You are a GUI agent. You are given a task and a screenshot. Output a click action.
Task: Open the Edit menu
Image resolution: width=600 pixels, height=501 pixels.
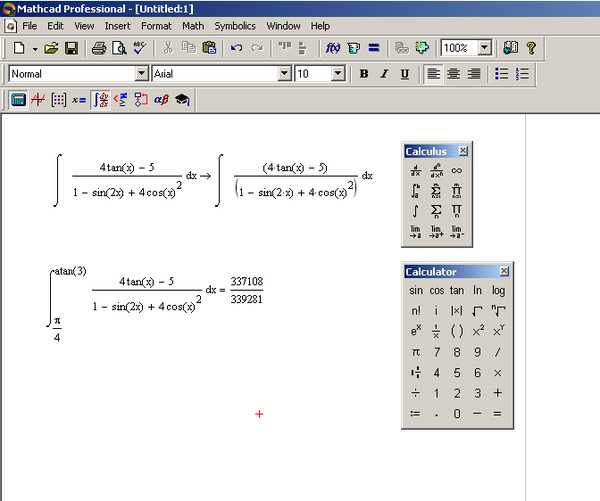[x=55, y=26]
